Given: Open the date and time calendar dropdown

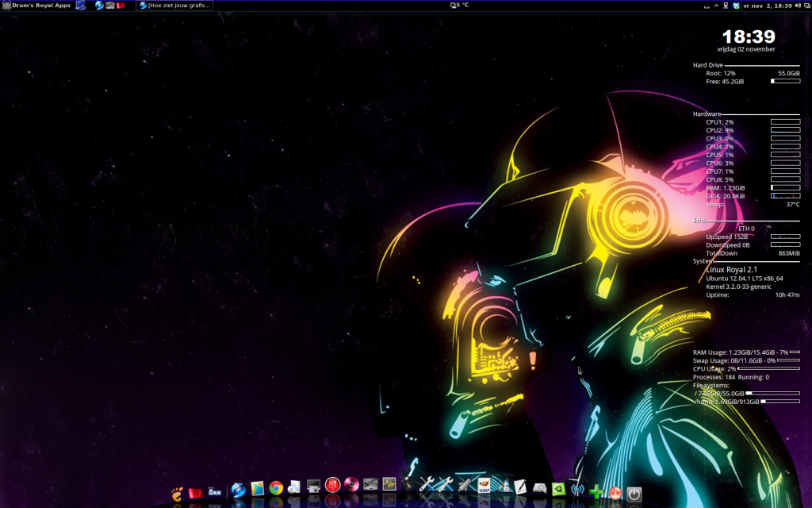Looking at the screenshot, I should pyautogui.click(x=769, y=6).
